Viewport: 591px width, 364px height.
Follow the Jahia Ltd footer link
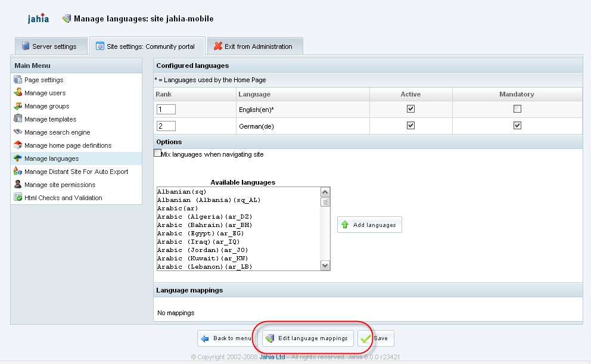272,357
